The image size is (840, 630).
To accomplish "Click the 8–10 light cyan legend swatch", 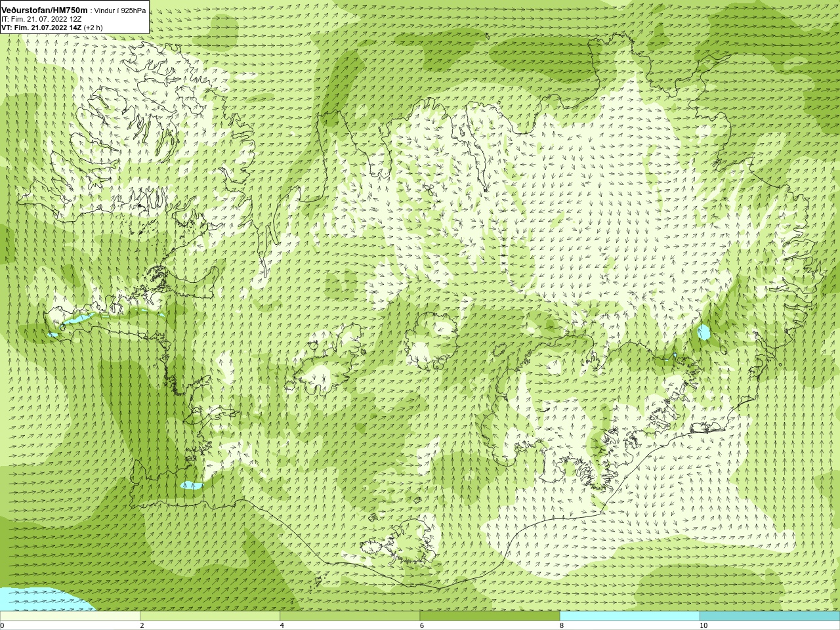I will (x=629, y=616).
